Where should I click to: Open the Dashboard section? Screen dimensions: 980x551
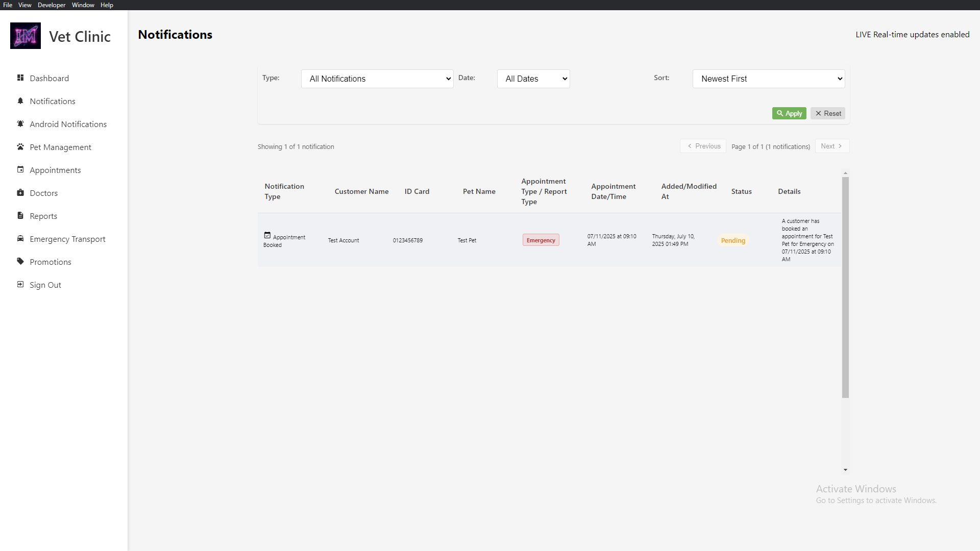coord(49,78)
